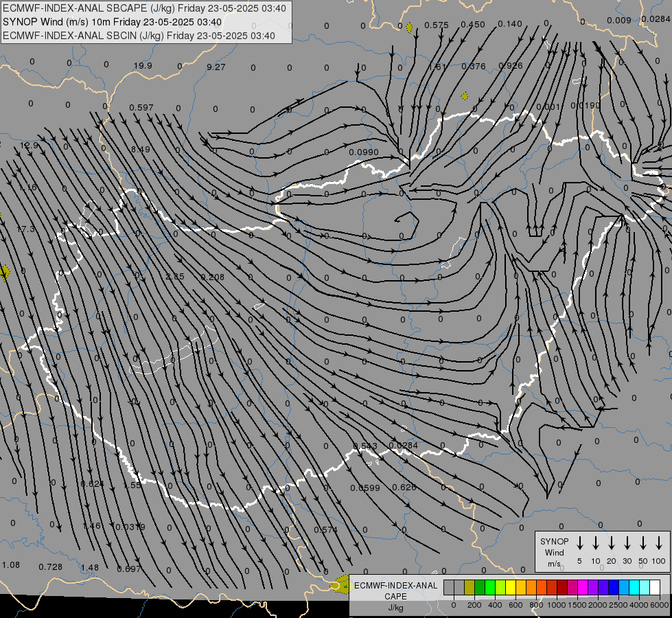
Task: Click the 0.728 value on the map
Action: click(51, 567)
